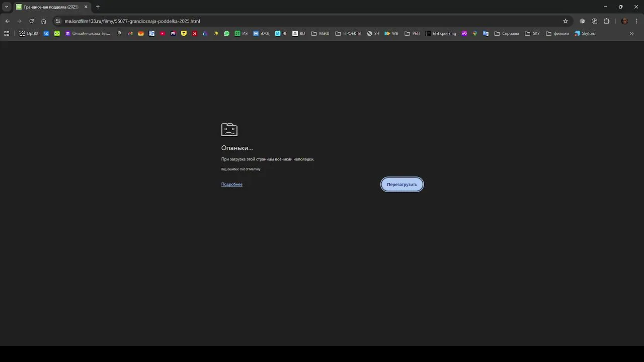This screenshot has height=362, width=644.
Task: Open the browser profile avatar
Action: (624, 21)
